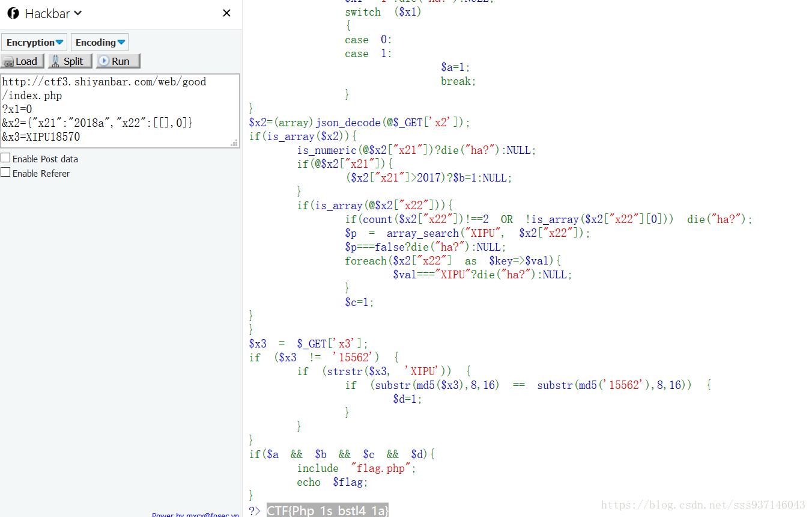Click the json_decode code line
Viewport: 812px width, 517px height.
[360, 123]
